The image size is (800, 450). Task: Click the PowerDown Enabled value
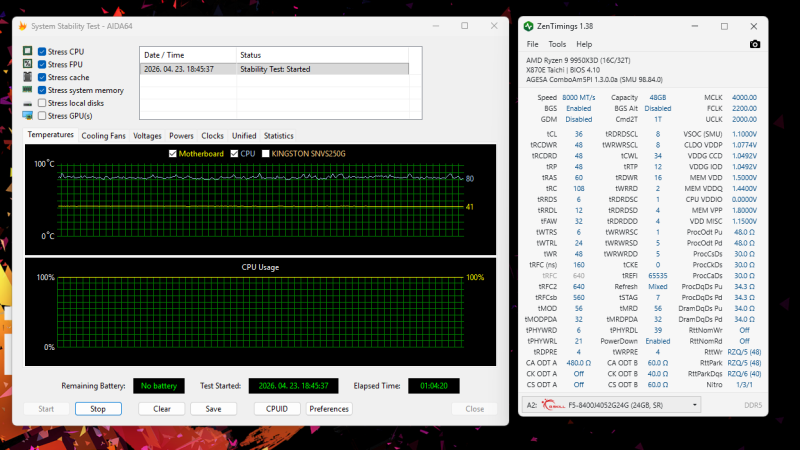point(658,341)
